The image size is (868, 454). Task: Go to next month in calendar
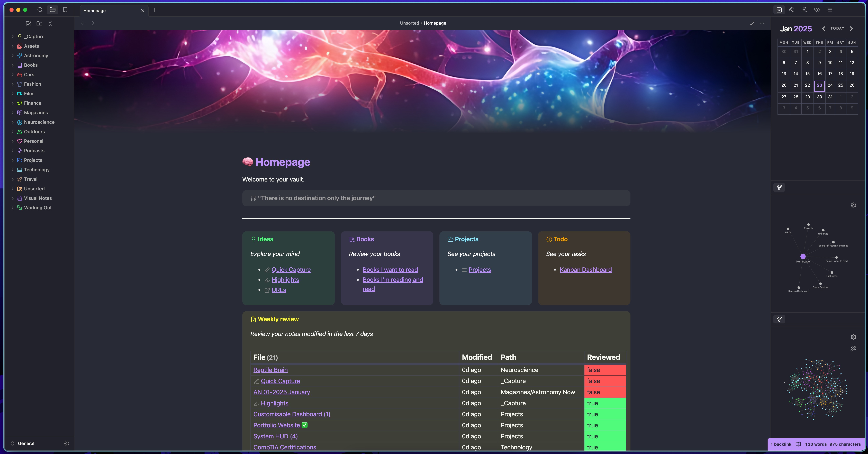852,29
